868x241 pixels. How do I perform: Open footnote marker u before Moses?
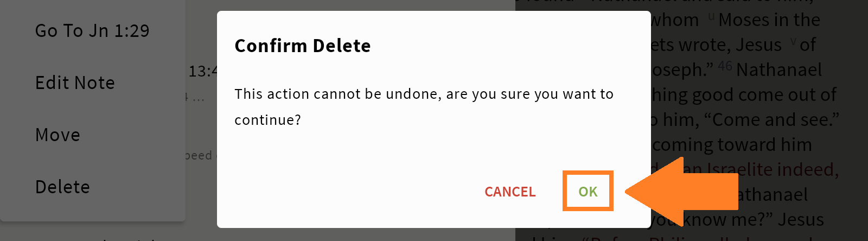click(711, 16)
